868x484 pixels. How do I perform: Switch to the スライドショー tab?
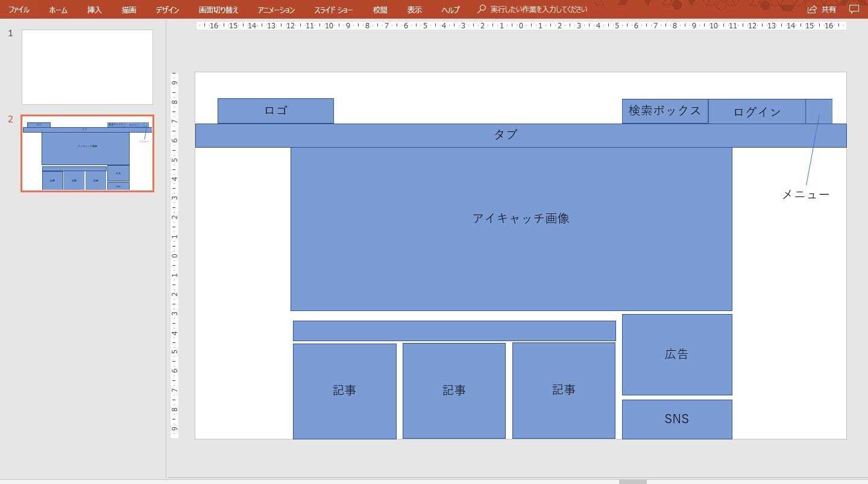point(333,9)
